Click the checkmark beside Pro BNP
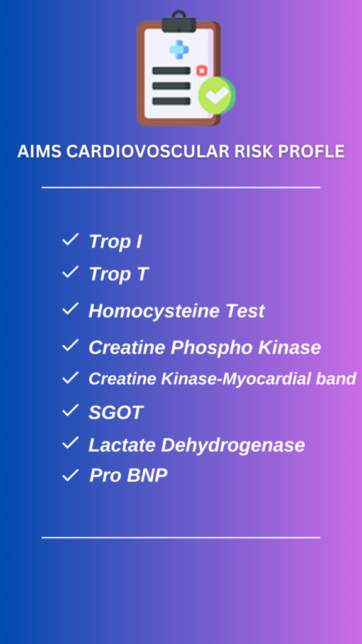Viewport: 362px width, 644px height. point(70,475)
